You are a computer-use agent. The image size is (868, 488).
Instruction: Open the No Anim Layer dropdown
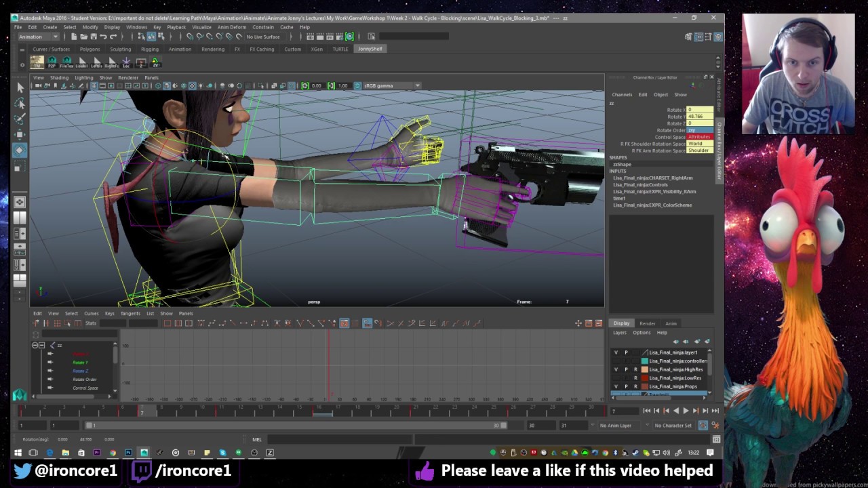[618, 426]
